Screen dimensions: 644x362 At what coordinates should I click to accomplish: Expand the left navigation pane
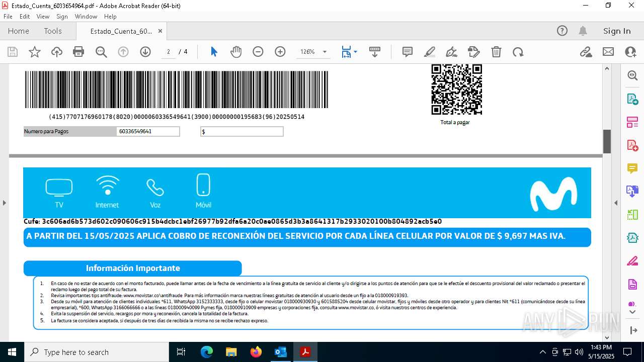4,203
